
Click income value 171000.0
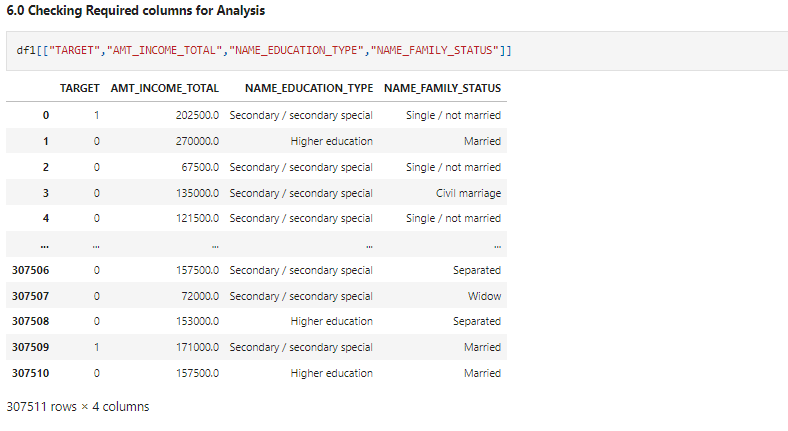[x=197, y=348]
